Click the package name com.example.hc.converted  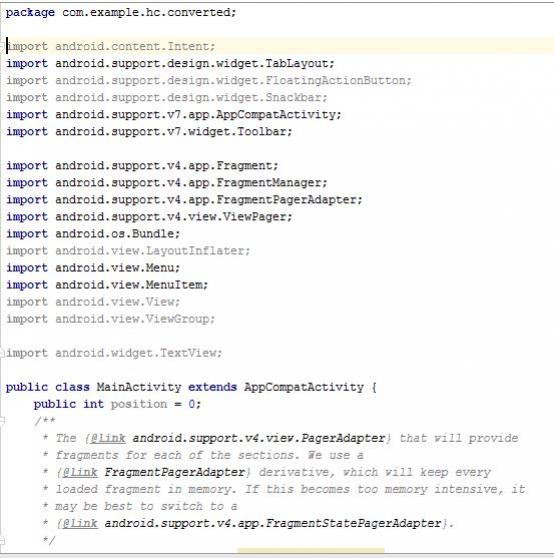[x=146, y=12]
